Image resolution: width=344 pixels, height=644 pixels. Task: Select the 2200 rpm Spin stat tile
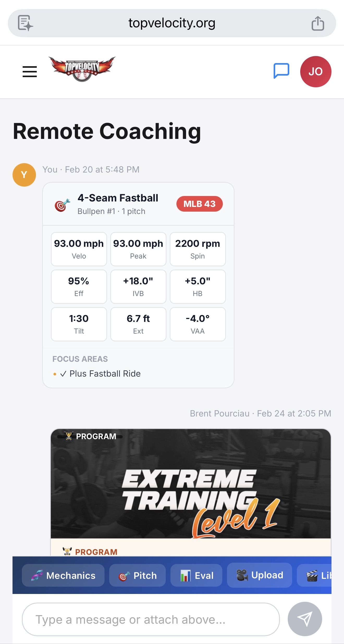198,249
